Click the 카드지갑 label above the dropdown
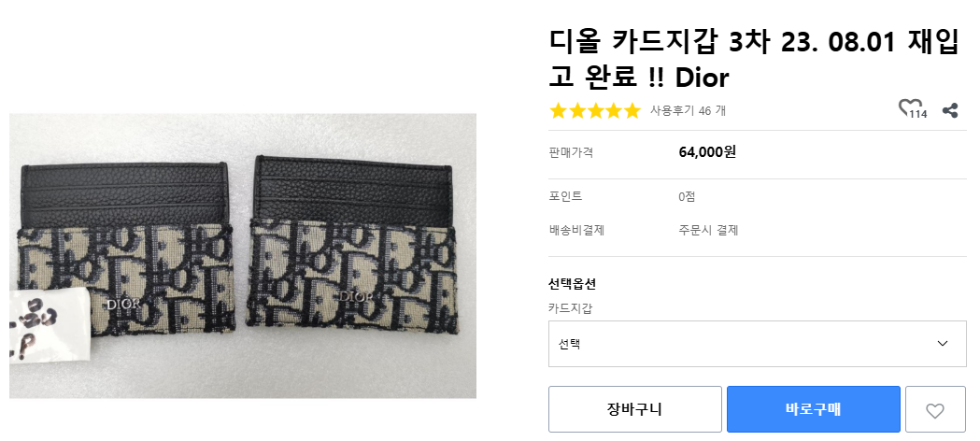The image size is (980, 441). (x=570, y=307)
